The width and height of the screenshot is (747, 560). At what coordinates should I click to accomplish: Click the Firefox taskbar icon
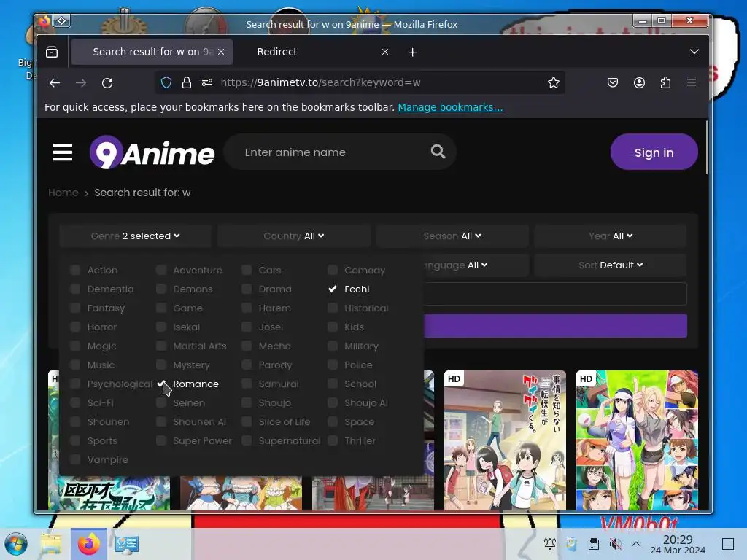[x=89, y=544]
